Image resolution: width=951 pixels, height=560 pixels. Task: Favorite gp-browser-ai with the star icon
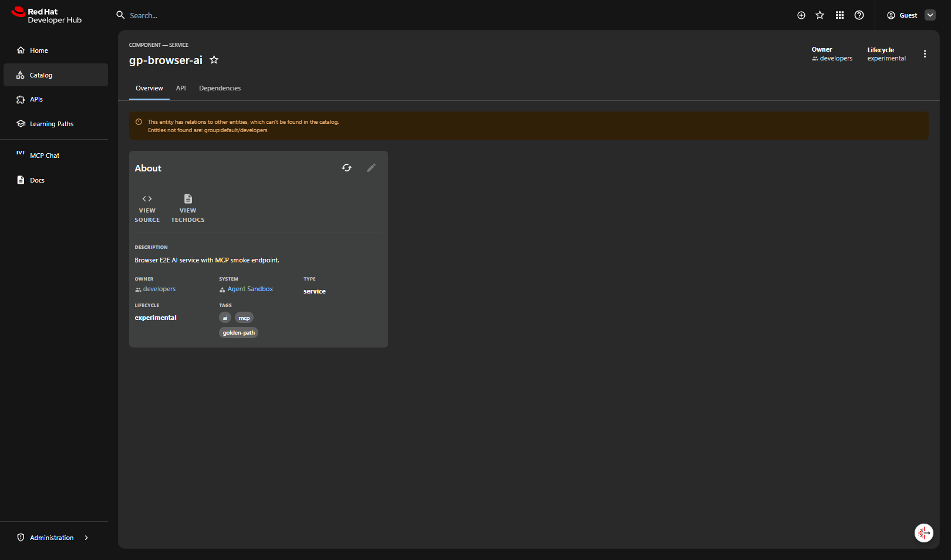[x=214, y=60]
